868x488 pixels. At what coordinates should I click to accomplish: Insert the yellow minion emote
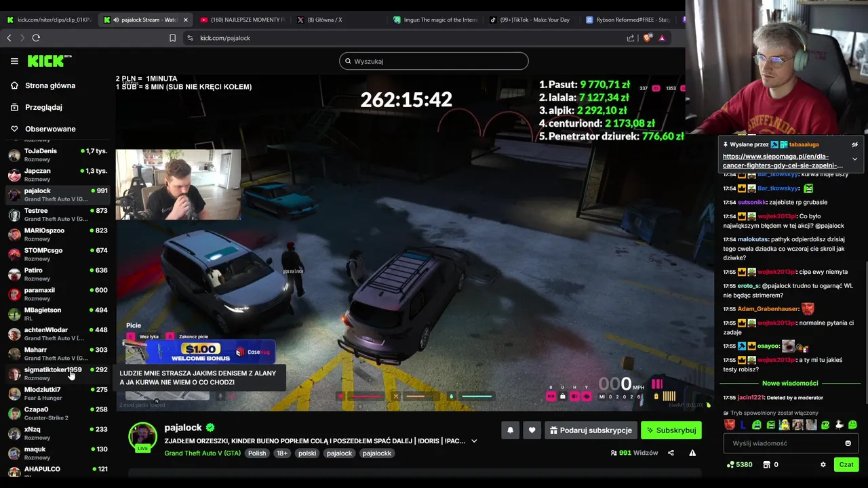[784, 425]
